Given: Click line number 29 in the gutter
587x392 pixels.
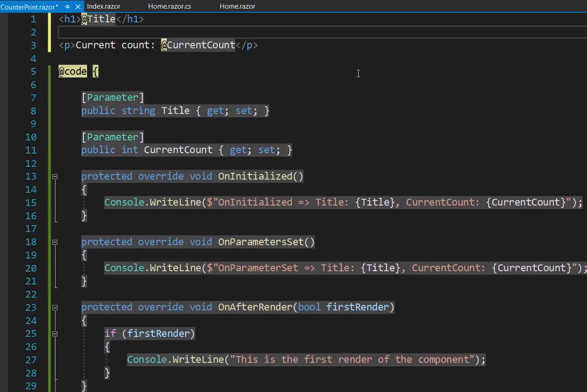Looking at the screenshot, I should tap(31, 386).
